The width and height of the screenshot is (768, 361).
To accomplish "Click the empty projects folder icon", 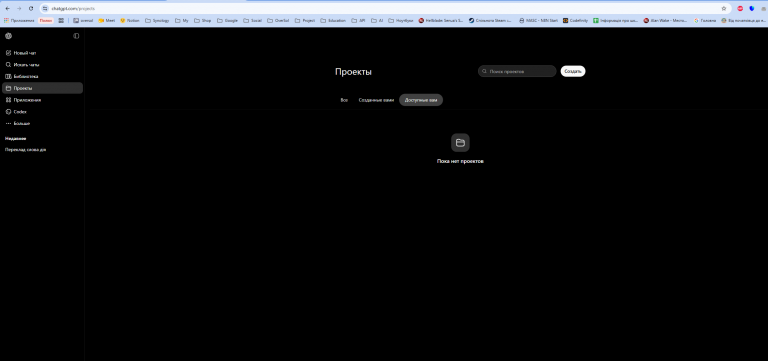I will [x=460, y=143].
